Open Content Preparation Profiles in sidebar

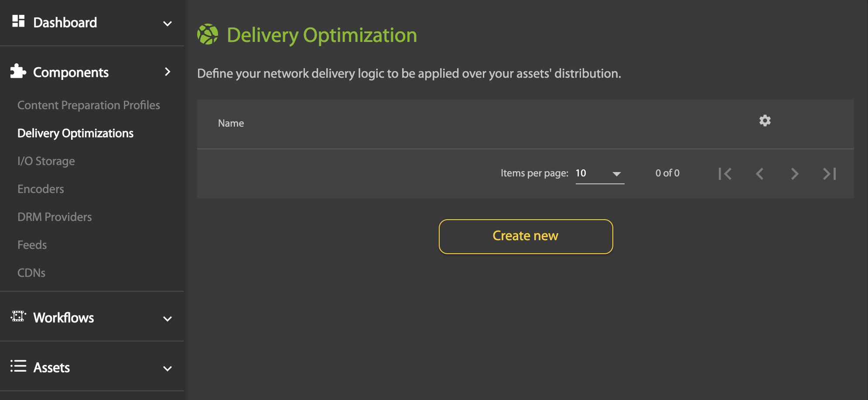coord(89,105)
